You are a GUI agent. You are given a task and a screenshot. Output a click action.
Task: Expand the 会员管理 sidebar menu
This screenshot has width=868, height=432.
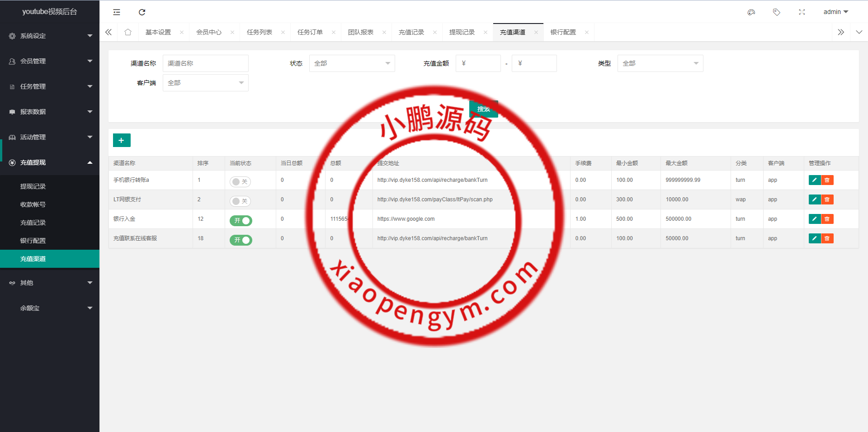point(50,61)
